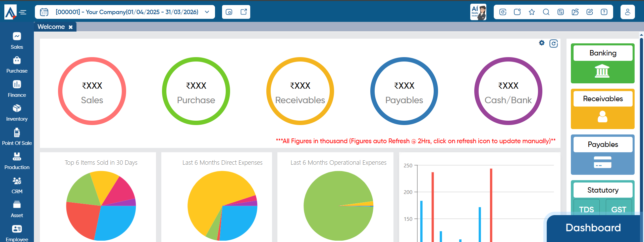Click the green Purchase circle

(196, 91)
